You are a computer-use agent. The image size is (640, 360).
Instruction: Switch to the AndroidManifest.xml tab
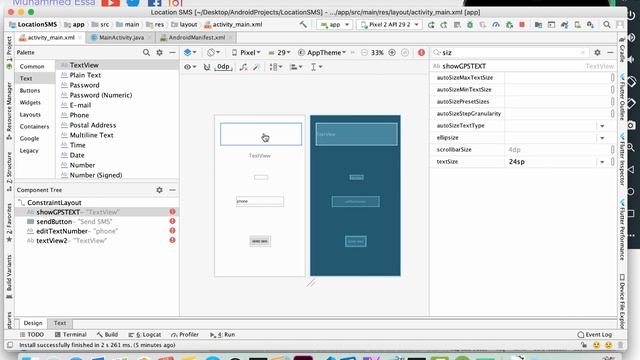pos(196,38)
